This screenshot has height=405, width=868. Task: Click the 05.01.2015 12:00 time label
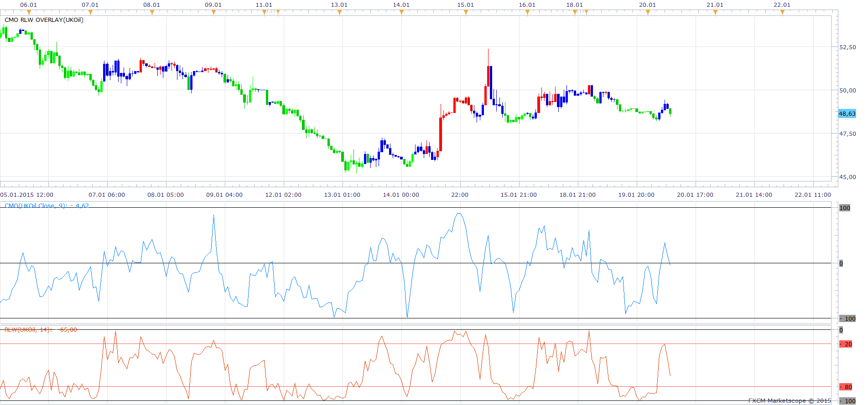pyautogui.click(x=27, y=195)
